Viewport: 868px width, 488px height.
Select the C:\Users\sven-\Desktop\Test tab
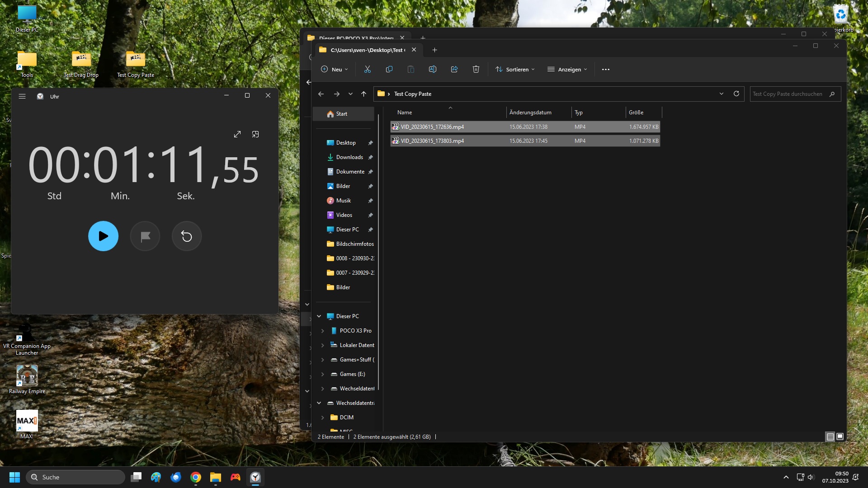[x=367, y=50]
